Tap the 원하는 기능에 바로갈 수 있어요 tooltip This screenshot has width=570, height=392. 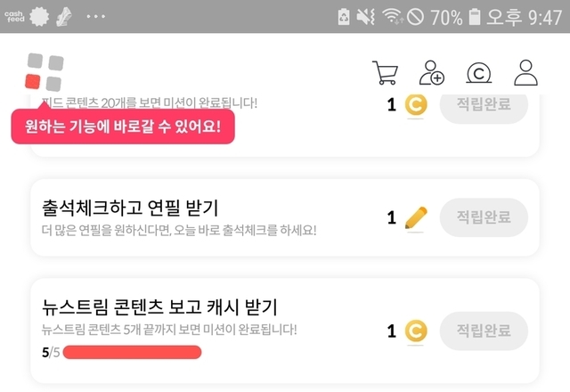pos(123,127)
